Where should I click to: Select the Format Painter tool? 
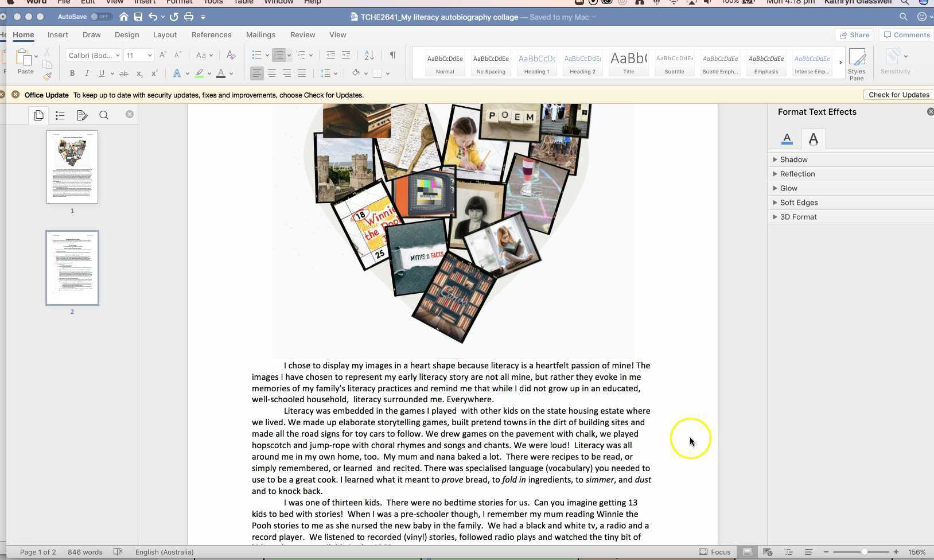click(x=47, y=75)
